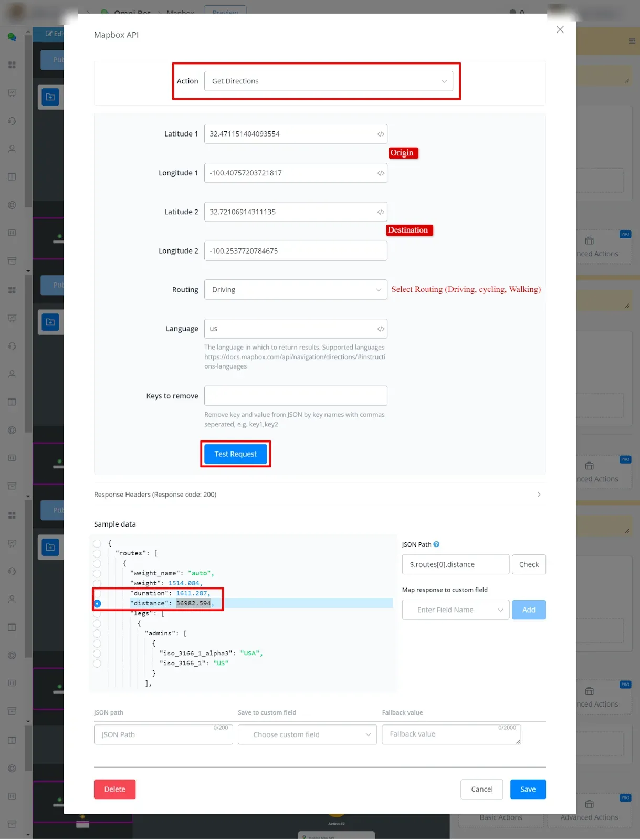Select the radio beside "weight" 1514.084 line

pyautogui.click(x=97, y=583)
